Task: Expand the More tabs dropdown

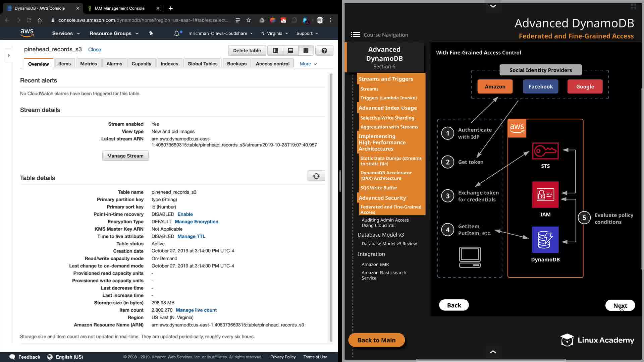Action: point(308,64)
